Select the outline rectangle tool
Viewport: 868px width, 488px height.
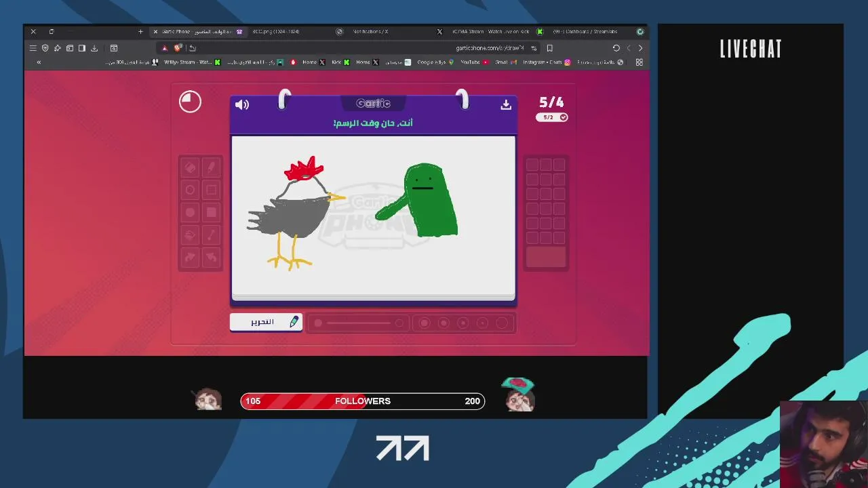pos(211,190)
